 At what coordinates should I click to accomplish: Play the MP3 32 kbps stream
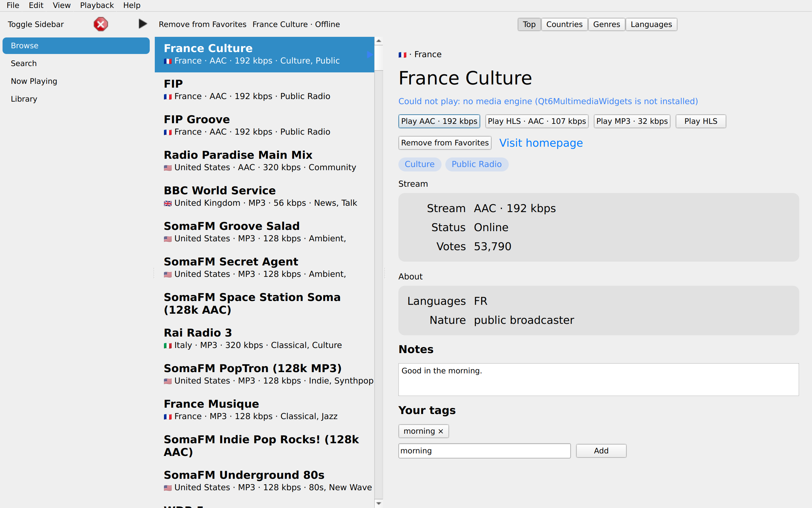point(632,121)
